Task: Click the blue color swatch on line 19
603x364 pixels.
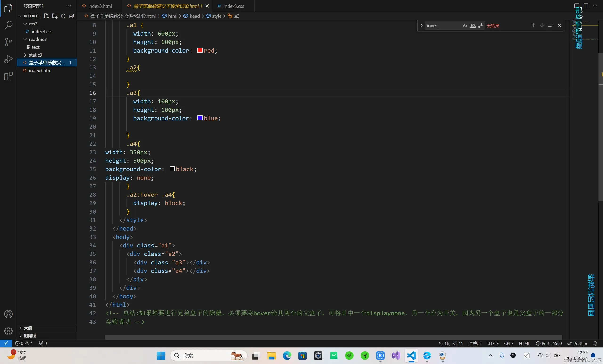Action: tap(200, 118)
